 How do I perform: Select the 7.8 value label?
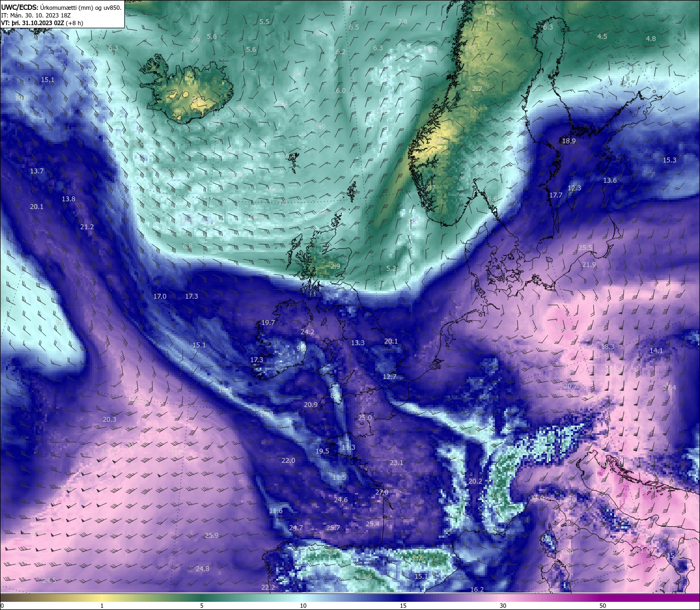[x=402, y=21]
